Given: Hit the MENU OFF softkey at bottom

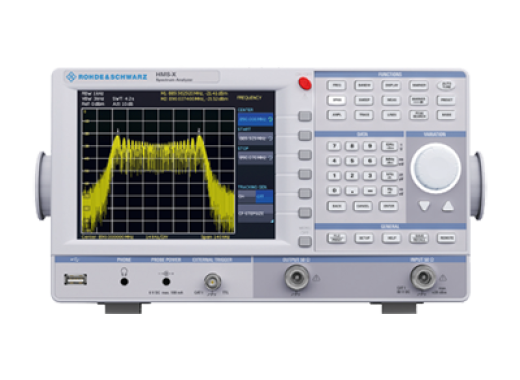Looking at the screenshot, I should (x=305, y=242).
